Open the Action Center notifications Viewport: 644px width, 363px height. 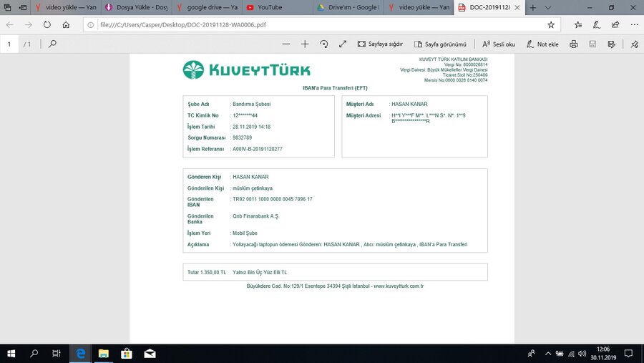(628, 354)
